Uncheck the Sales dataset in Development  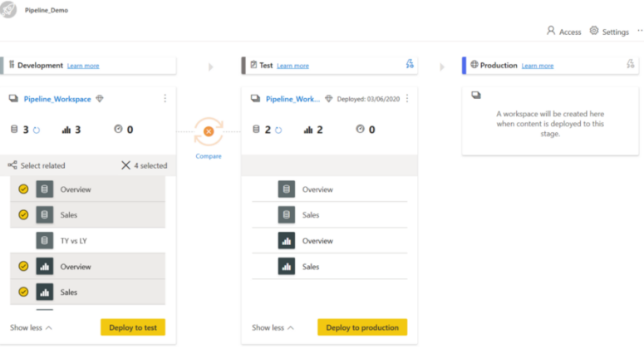tap(23, 215)
